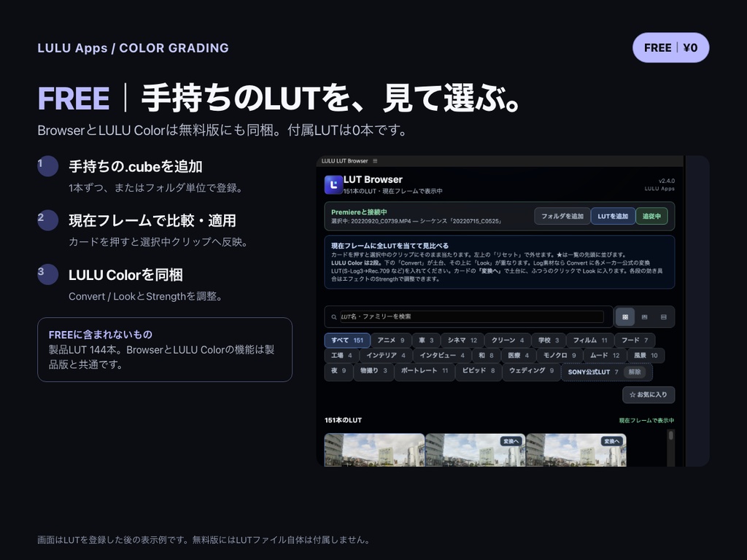This screenshot has height=560, width=747.
Task: Click the first LUT preview thumbnail
Action: (374, 450)
